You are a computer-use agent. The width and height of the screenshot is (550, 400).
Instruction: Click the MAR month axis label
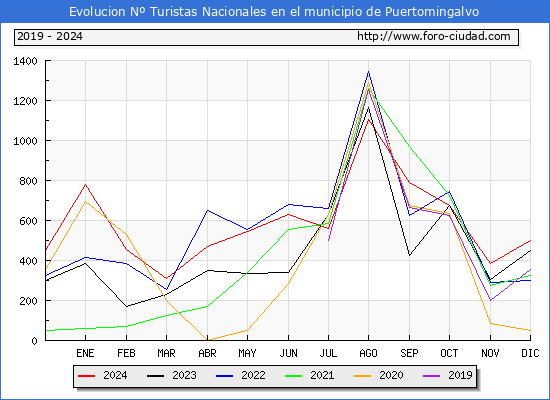click(x=166, y=353)
